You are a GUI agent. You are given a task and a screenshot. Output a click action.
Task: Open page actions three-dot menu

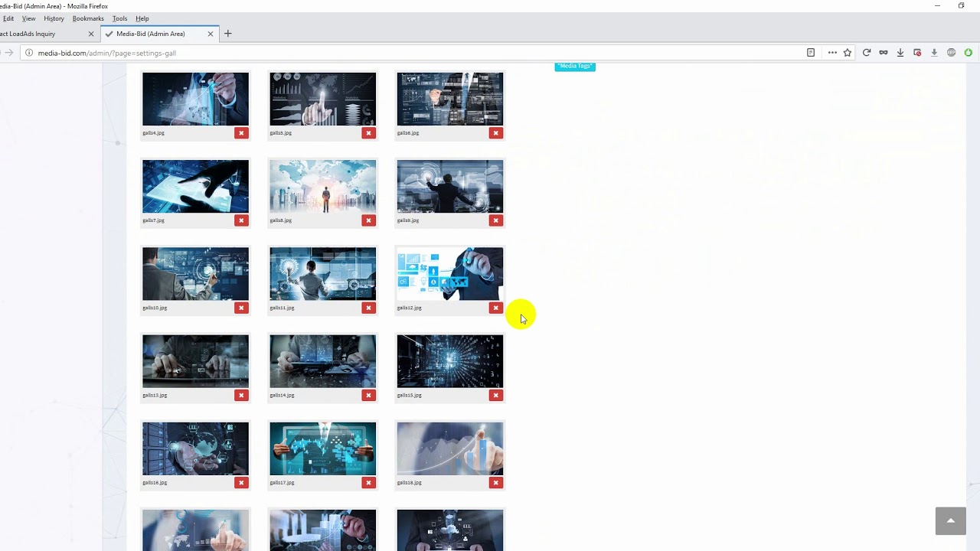point(832,53)
